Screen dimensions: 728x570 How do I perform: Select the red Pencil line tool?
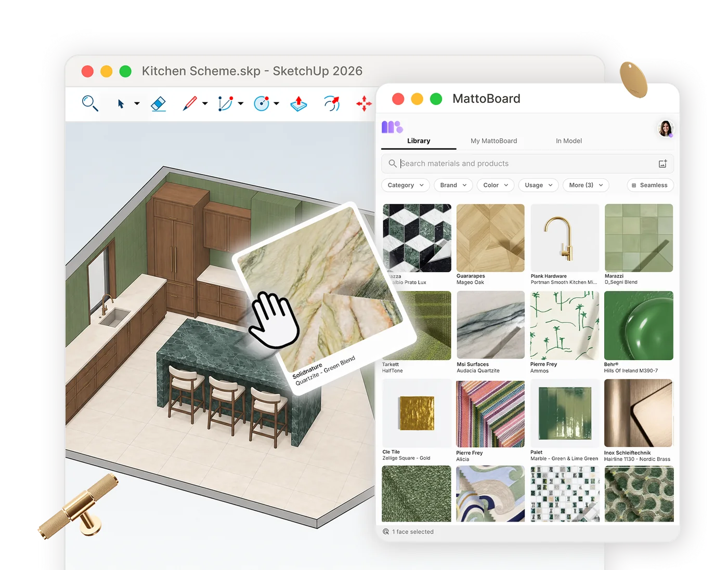190,103
